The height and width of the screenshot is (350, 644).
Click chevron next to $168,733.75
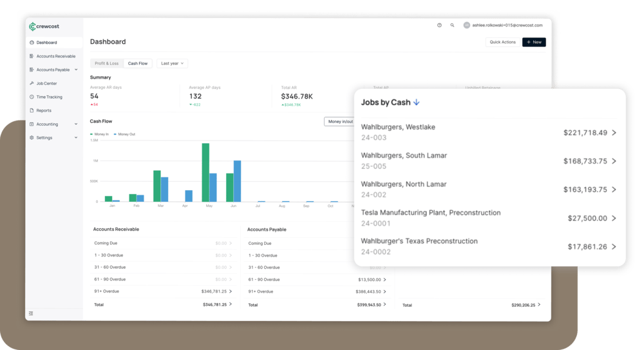click(614, 160)
